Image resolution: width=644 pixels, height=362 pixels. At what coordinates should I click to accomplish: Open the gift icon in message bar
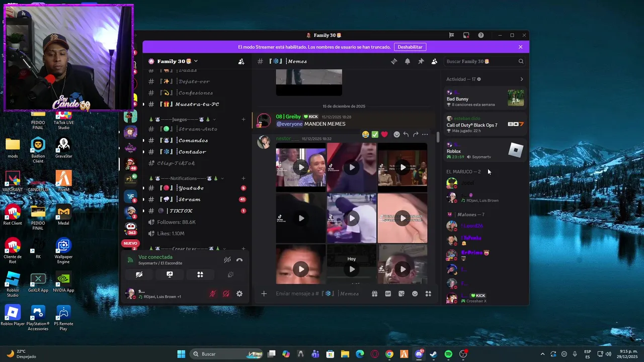click(374, 294)
